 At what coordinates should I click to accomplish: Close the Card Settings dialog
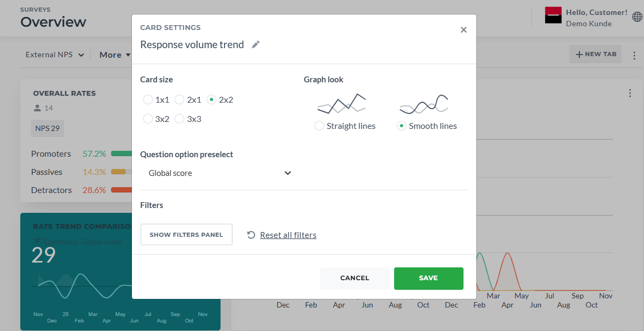point(464,30)
